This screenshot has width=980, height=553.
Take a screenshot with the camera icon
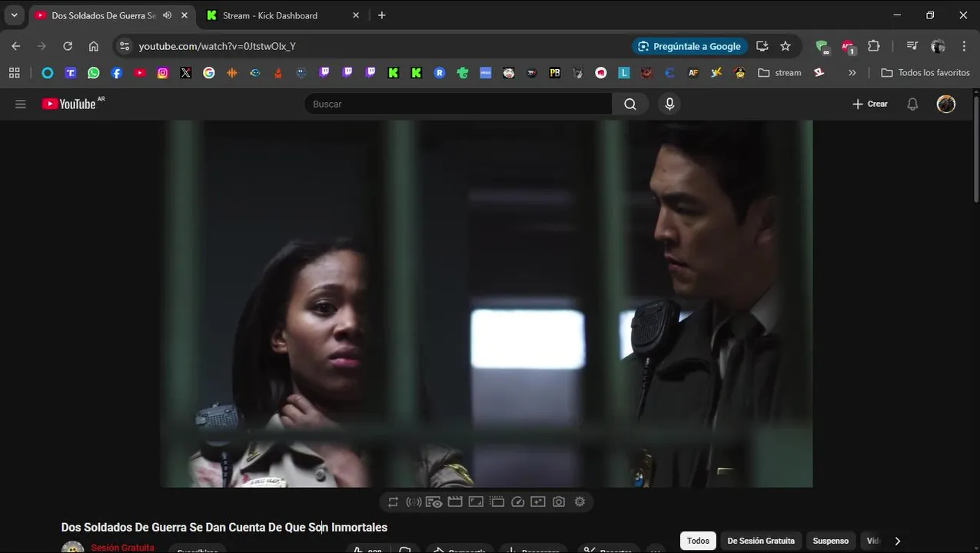[x=559, y=502]
